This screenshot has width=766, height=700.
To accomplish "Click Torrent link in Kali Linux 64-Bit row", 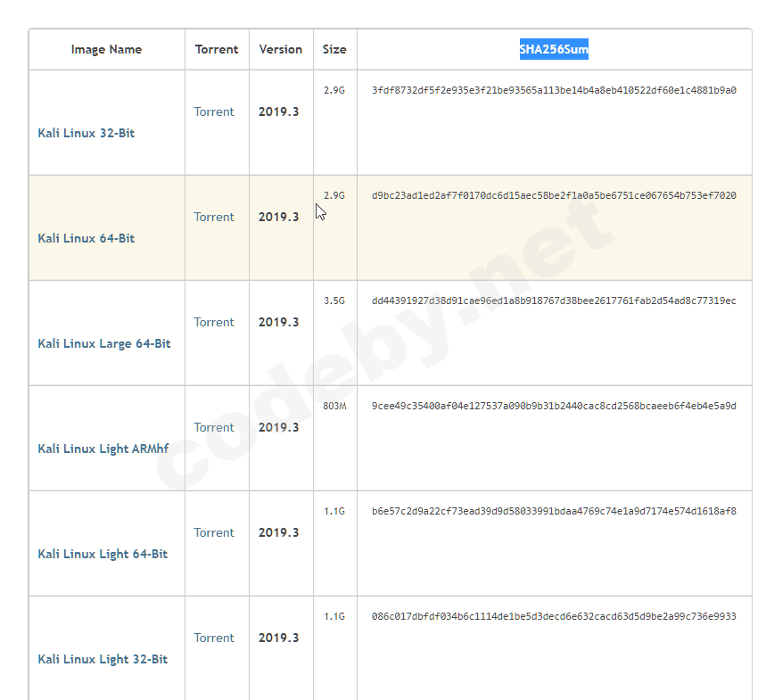I will pyautogui.click(x=214, y=217).
